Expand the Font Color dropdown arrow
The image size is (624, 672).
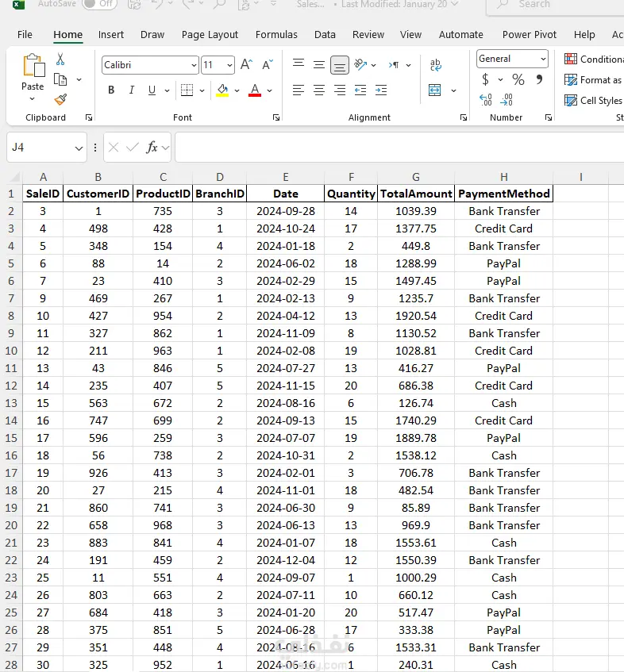[x=269, y=90]
